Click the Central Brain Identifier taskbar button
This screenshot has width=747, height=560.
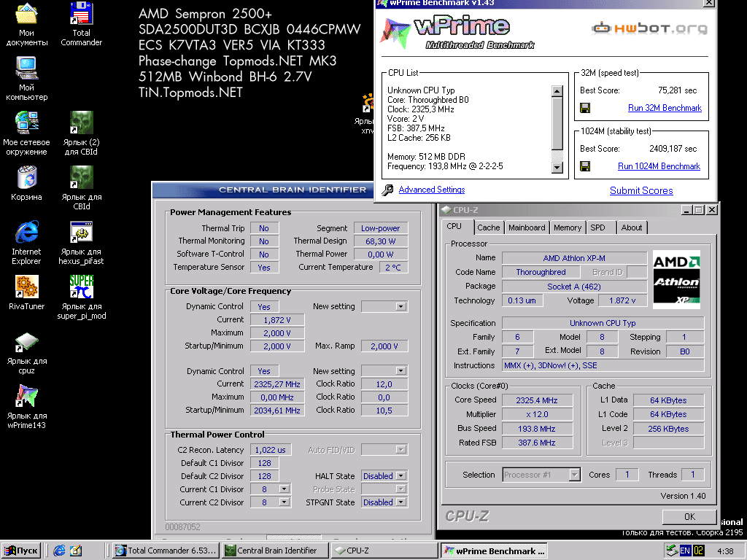tap(276, 551)
